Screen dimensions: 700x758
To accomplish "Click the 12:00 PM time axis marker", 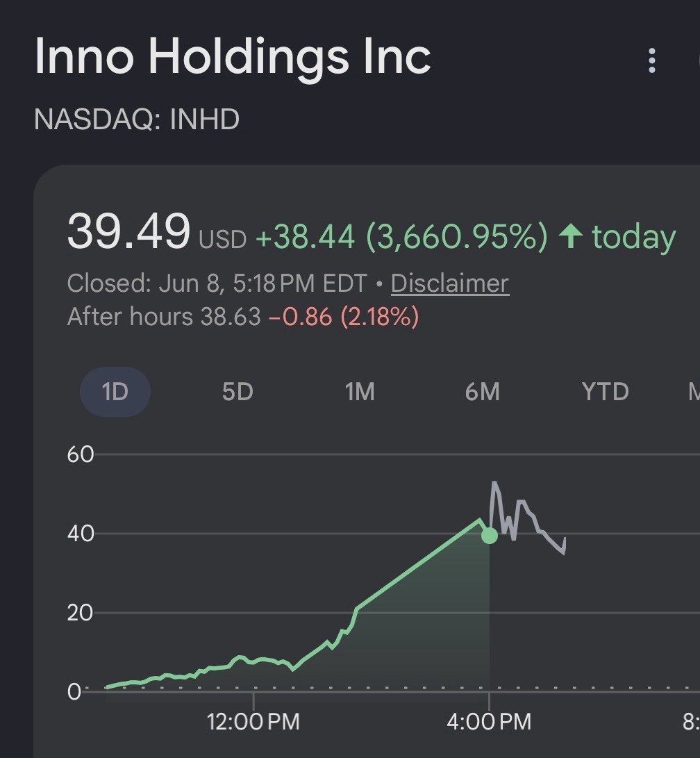I will 253,722.
